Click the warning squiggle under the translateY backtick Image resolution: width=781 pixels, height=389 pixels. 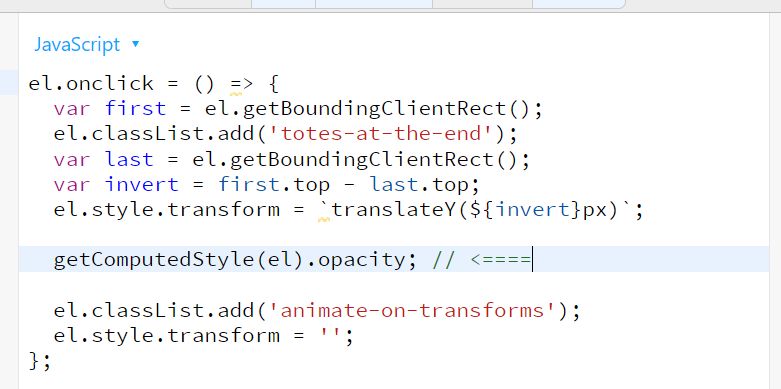tap(324, 219)
